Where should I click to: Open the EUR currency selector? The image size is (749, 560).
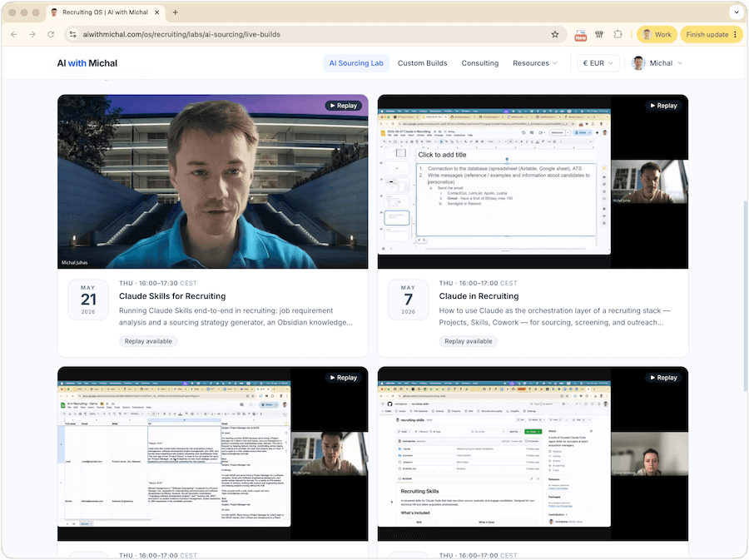coord(598,63)
